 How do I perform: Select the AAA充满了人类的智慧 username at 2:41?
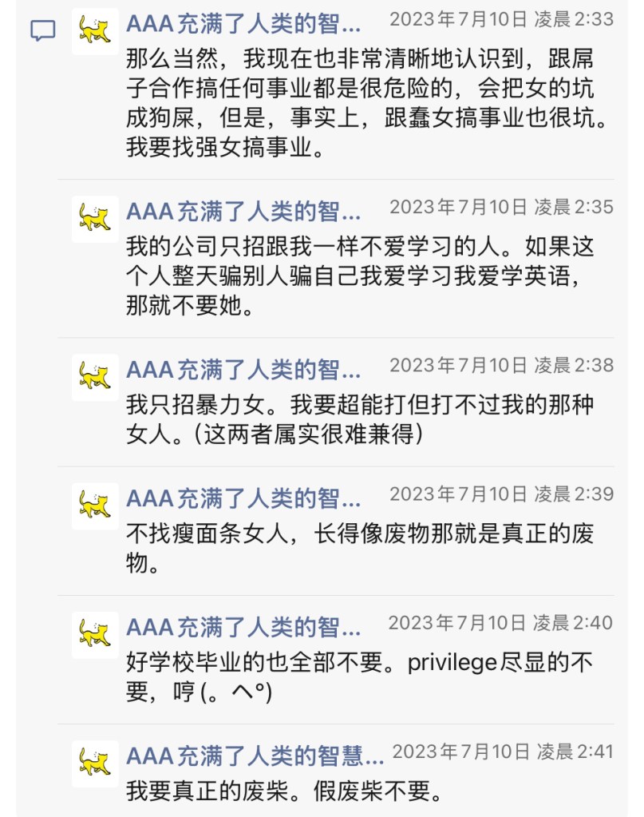(255, 756)
